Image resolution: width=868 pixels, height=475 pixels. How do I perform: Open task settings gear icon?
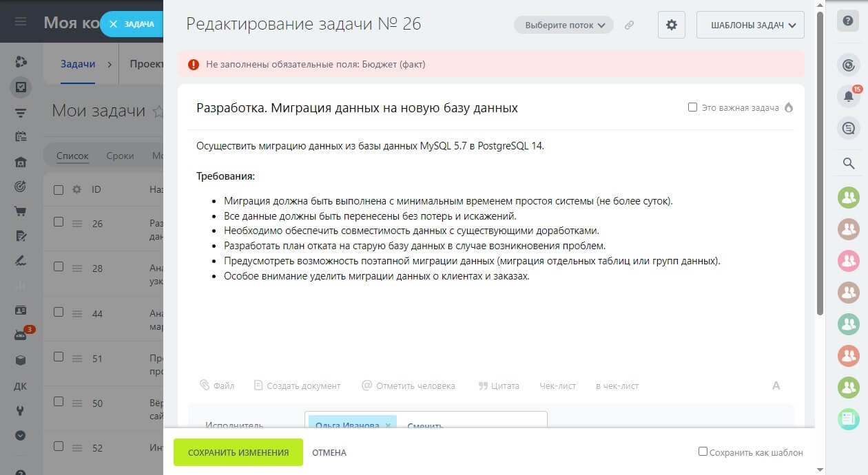tap(671, 25)
